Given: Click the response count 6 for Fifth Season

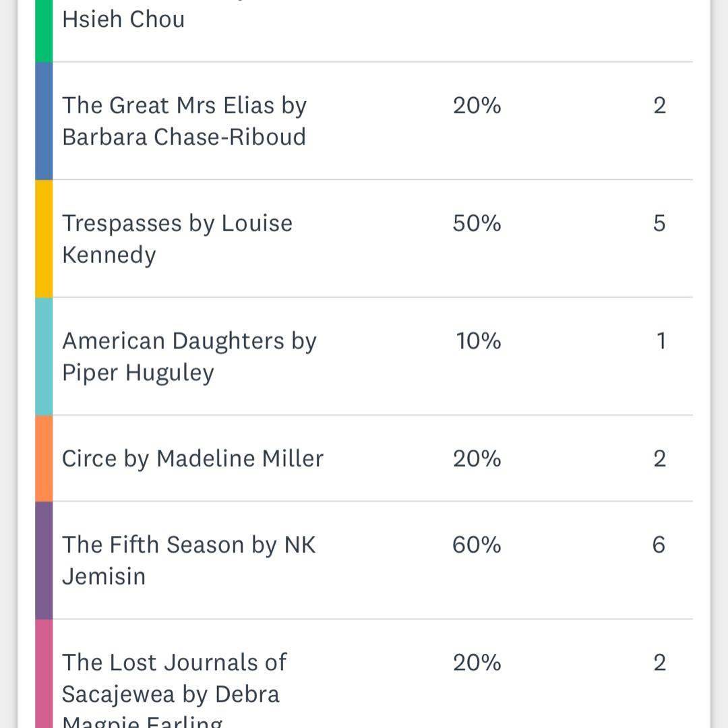Looking at the screenshot, I should 659,545.
